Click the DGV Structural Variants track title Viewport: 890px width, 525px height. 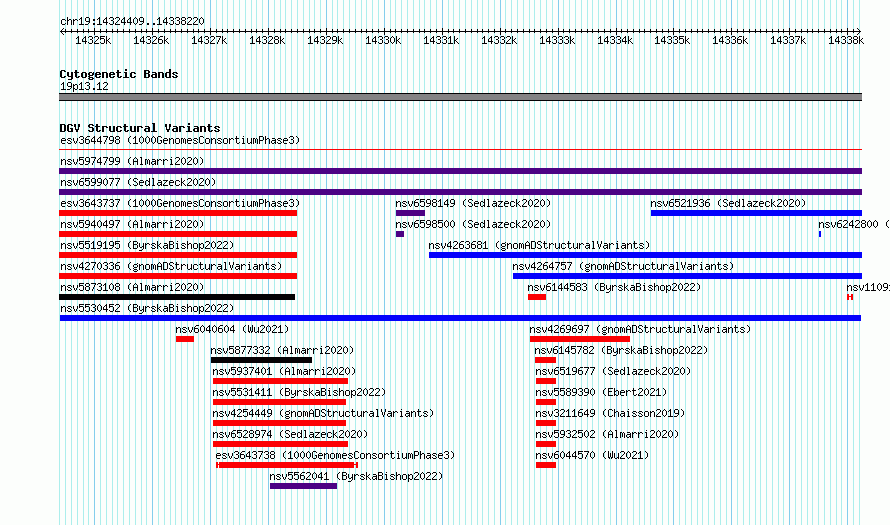coord(140,128)
